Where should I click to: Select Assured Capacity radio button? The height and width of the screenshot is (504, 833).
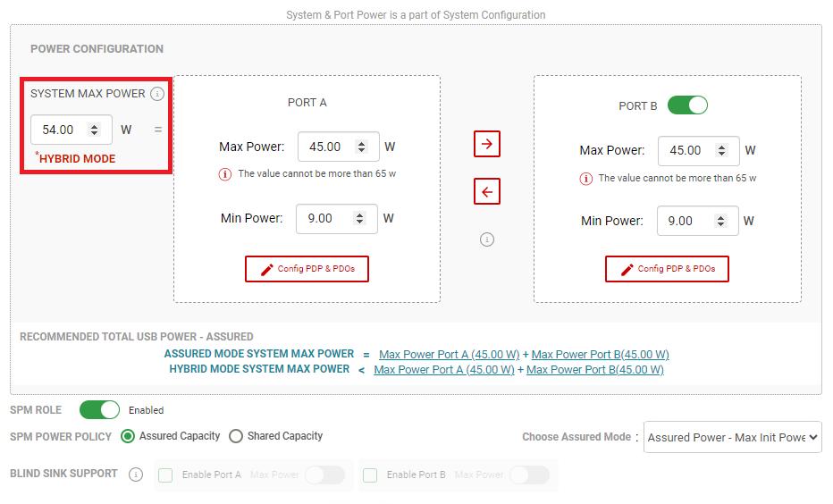point(128,436)
